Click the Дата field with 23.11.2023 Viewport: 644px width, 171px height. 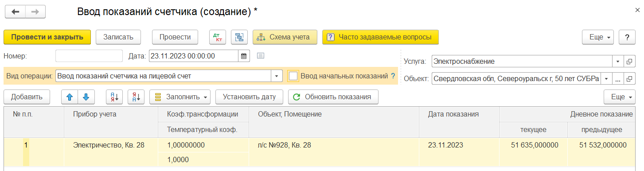194,56
